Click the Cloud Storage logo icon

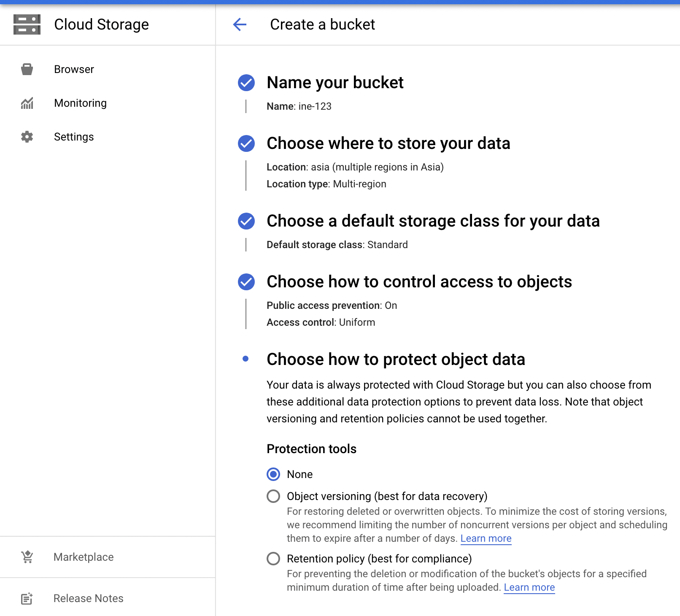[27, 24]
